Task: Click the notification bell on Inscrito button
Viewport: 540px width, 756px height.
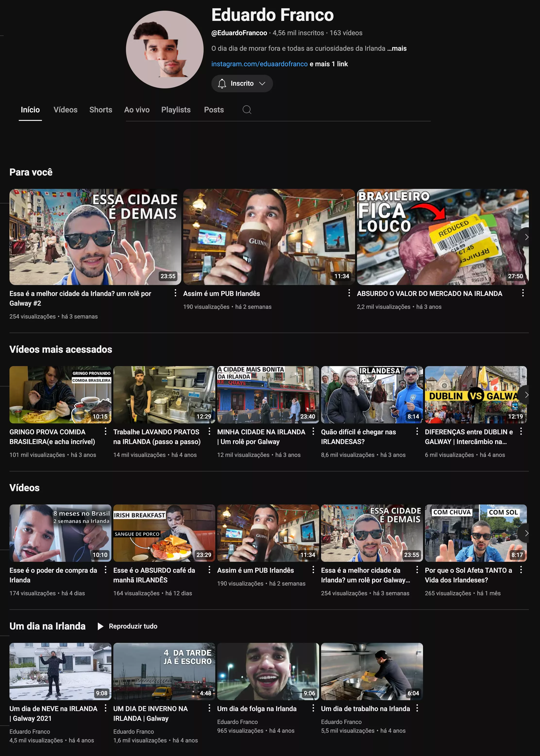Action: click(222, 84)
